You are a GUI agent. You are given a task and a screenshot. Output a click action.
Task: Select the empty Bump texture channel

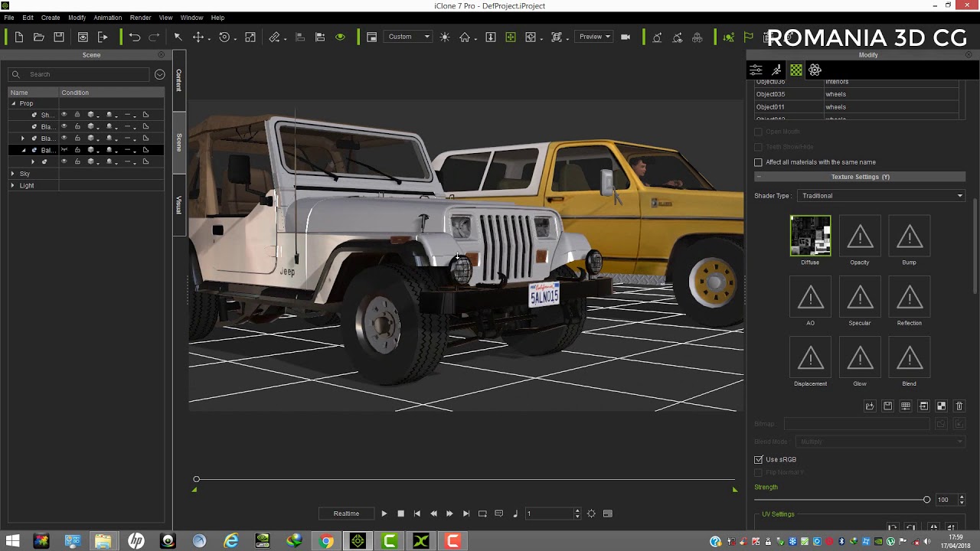[910, 236]
